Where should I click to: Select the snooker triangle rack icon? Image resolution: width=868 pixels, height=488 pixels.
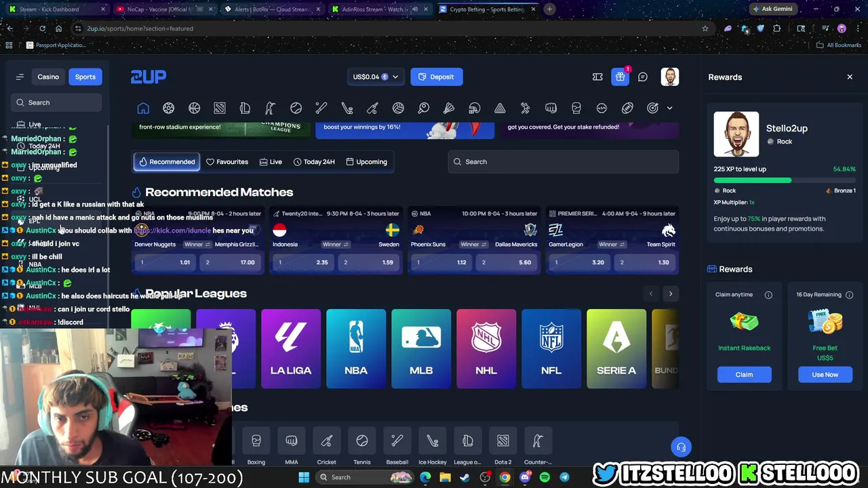(x=500, y=108)
